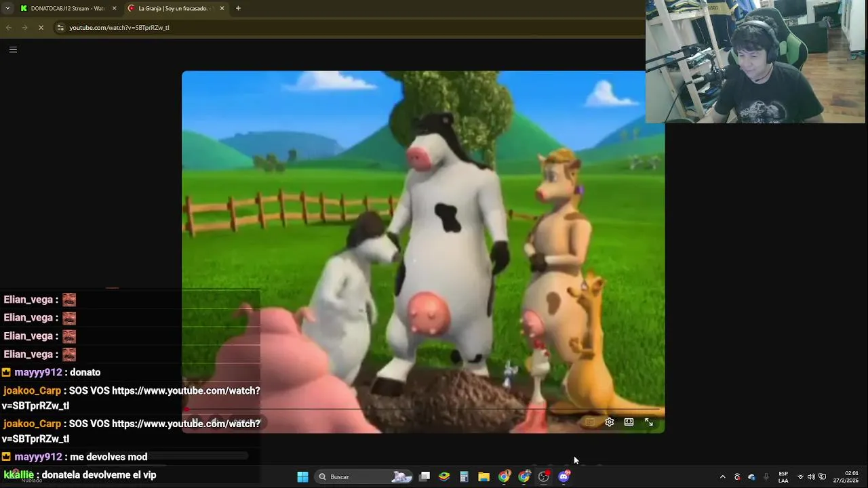Open the Calculator taskbar icon
The width and height of the screenshot is (868, 488).
coord(464,476)
